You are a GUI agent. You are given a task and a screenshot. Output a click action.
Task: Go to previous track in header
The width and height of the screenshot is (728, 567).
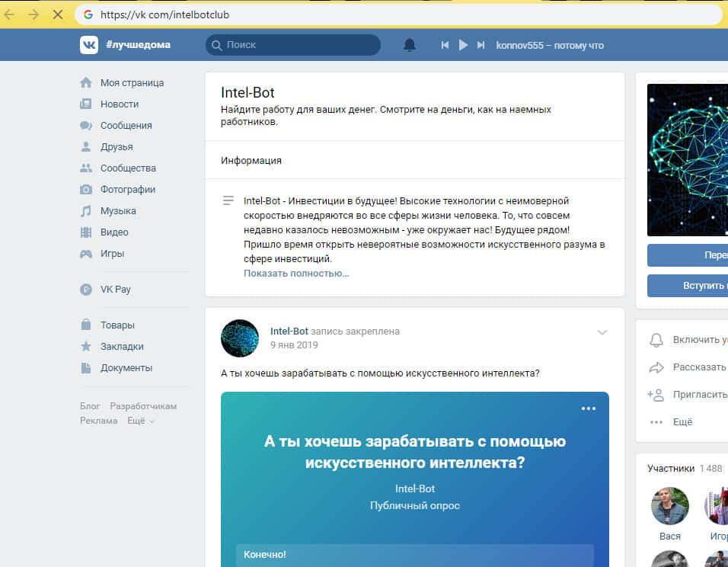[445, 45]
